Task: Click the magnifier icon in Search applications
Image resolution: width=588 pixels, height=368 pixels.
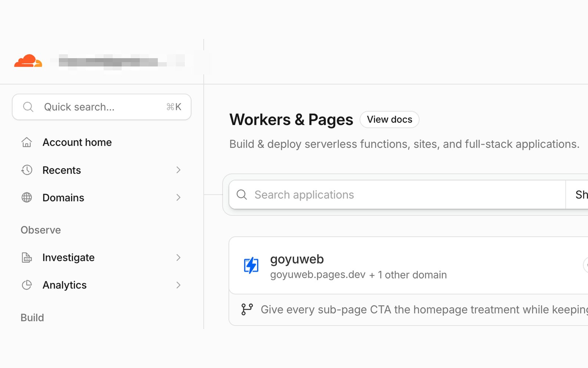Action: (242, 195)
